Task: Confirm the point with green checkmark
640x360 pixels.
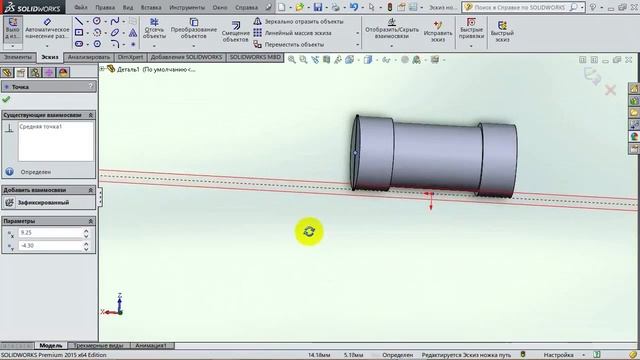Action: pyautogui.click(x=6, y=99)
